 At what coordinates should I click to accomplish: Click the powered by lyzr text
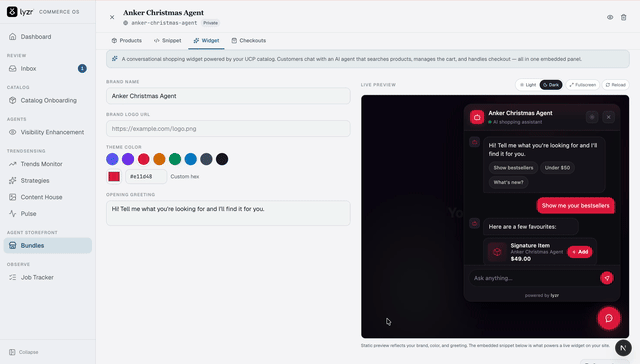542,295
